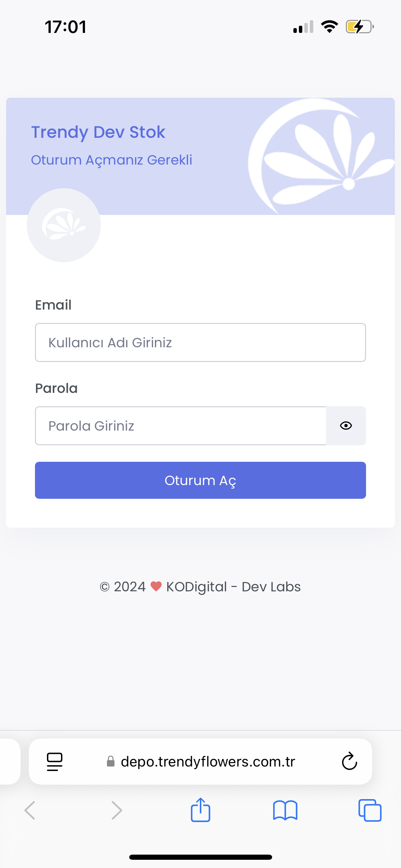Viewport: 401px width, 868px height.
Task: Focus the Parola Giriniz password field
Action: coord(181,426)
